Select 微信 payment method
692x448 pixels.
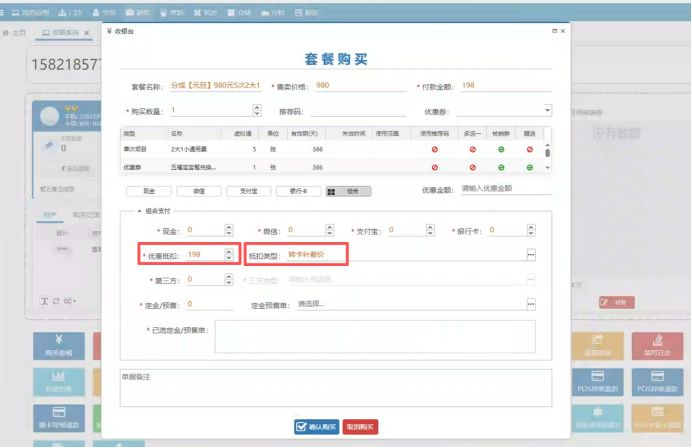(x=197, y=189)
